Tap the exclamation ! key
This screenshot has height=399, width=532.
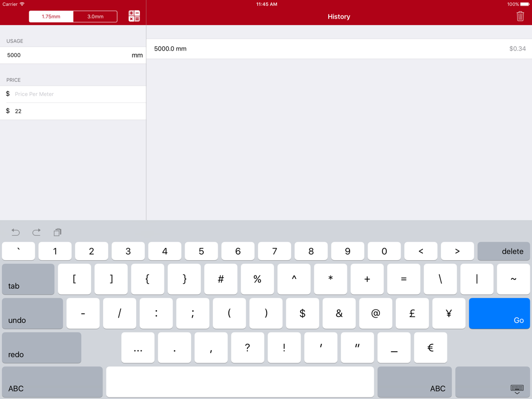click(284, 348)
